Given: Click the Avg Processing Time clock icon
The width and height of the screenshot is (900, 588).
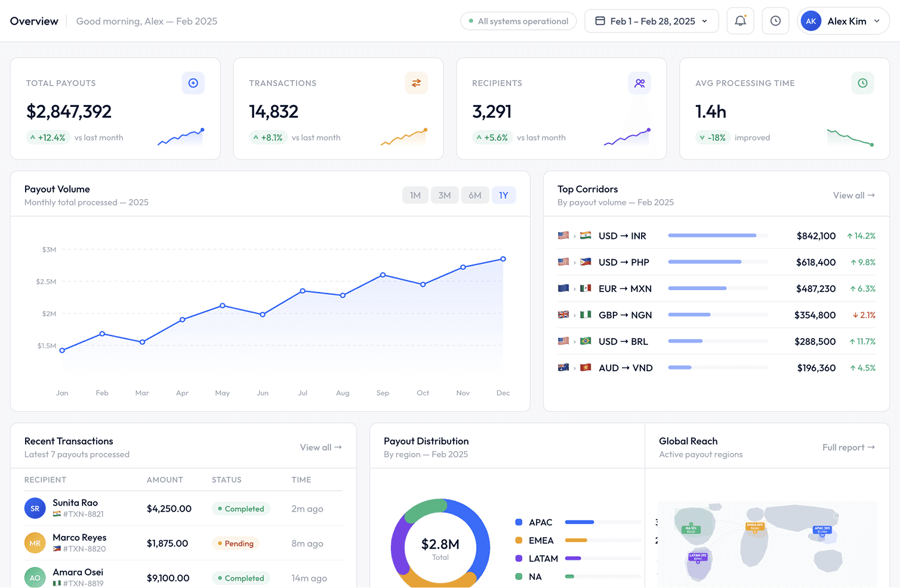Looking at the screenshot, I should [x=862, y=83].
